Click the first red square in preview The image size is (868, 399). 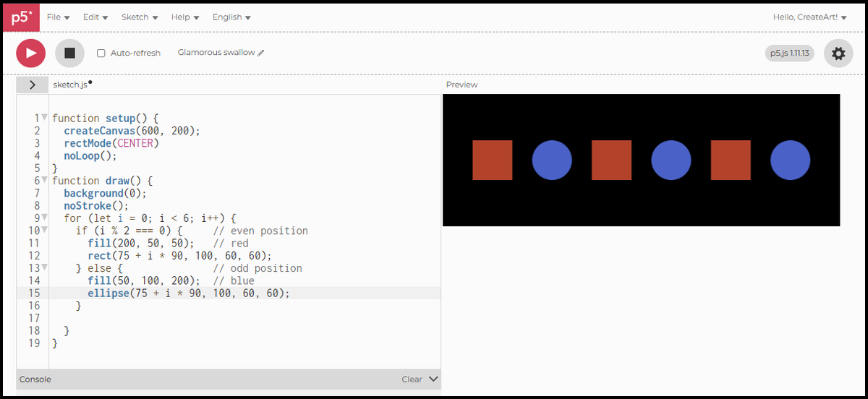pos(493,160)
